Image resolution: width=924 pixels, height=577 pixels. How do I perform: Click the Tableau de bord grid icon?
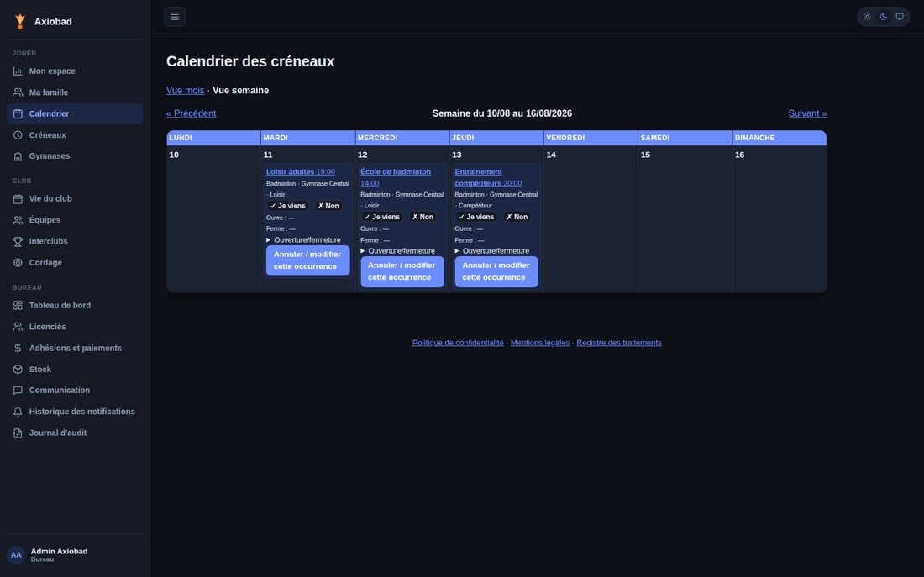click(x=18, y=305)
